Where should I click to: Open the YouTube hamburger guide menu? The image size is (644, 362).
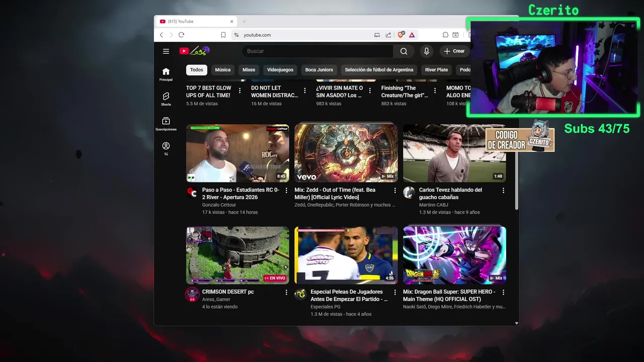coord(166,51)
